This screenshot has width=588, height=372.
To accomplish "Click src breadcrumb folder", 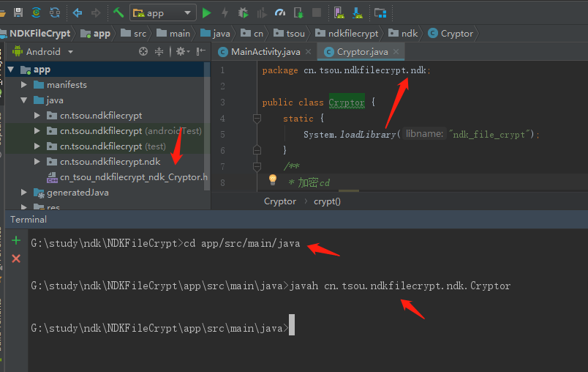I will click(134, 34).
